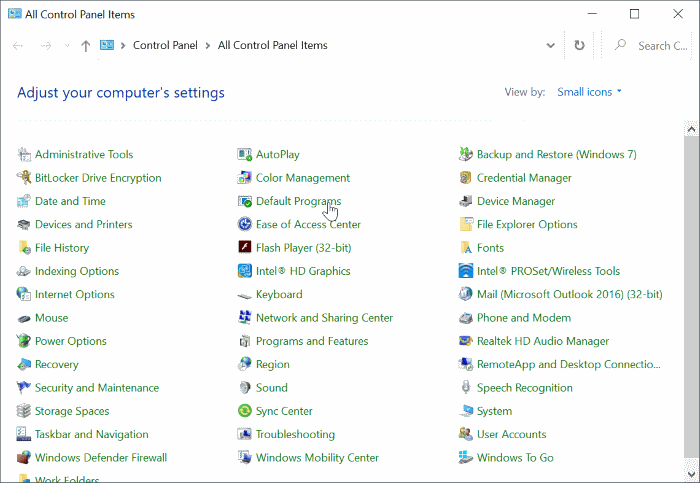This screenshot has width=700, height=483.
Task: Click the refresh button in address bar
Action: (x=579, y=46)
